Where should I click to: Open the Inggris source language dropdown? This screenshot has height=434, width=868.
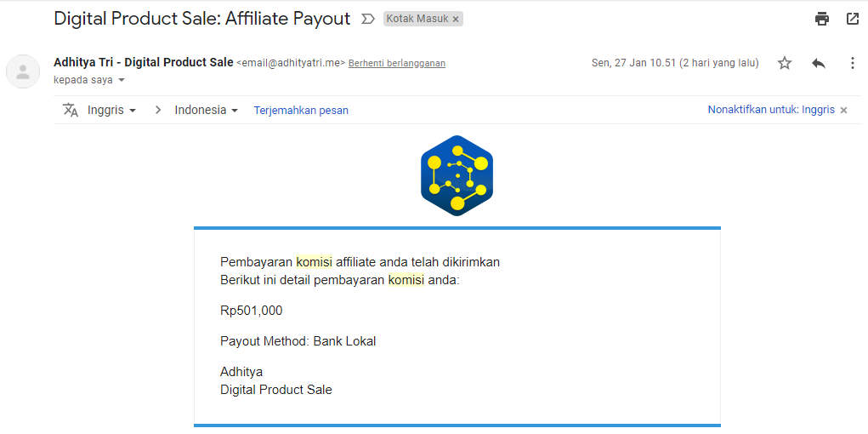coord(111,110)
